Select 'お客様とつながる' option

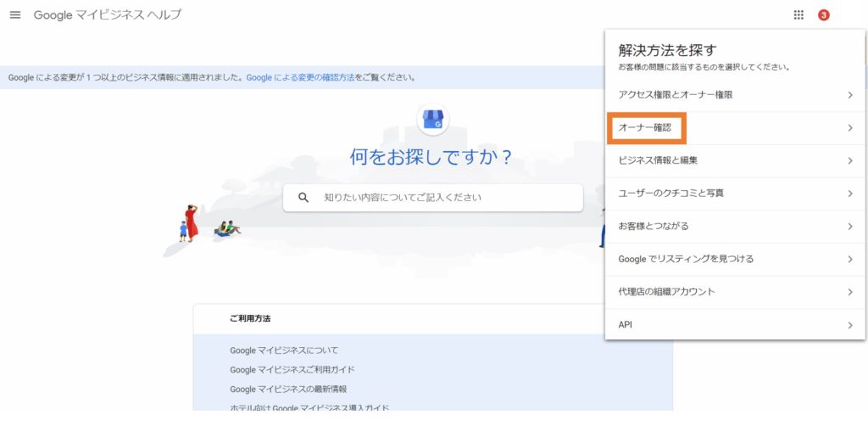click(x=735, y=226)
